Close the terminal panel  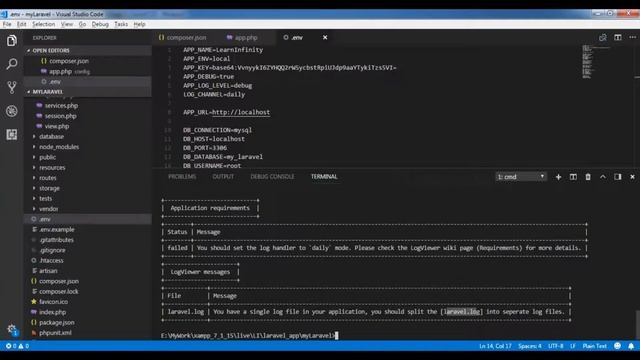[632, 177]
